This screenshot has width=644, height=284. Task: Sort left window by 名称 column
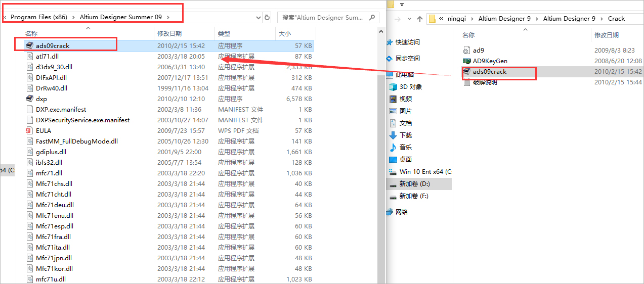pyautogui.click(x=31, y=33)
